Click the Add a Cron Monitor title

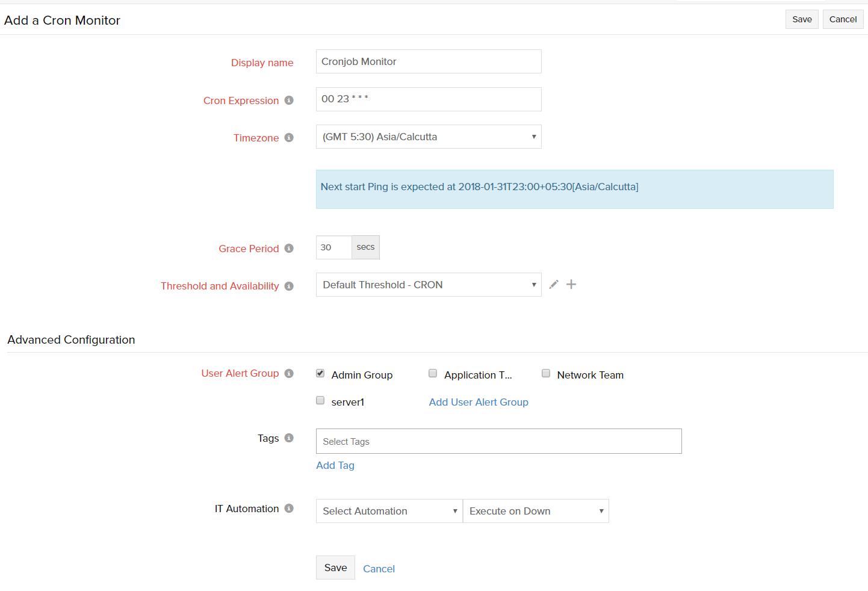(62, 20)
